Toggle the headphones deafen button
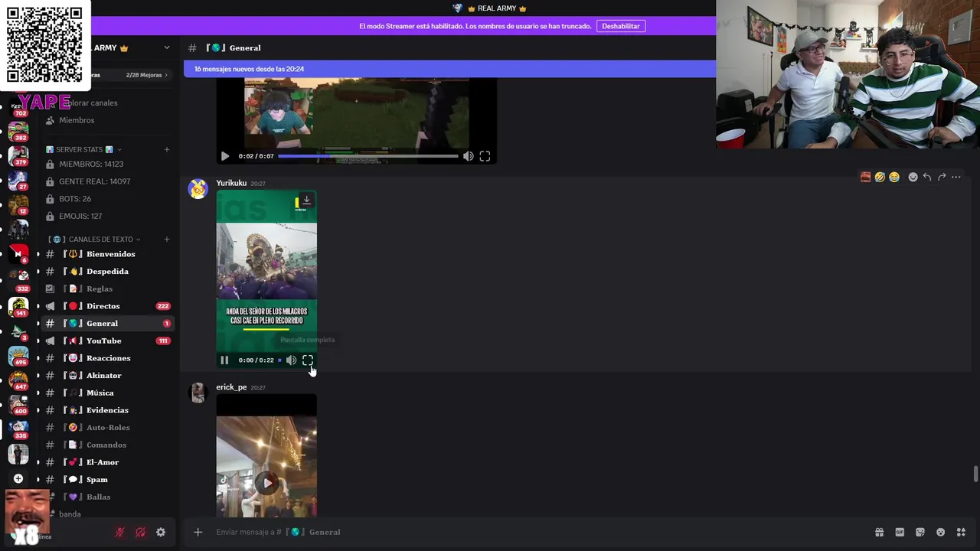Image resolution: width=980 pixels, height=551 pixels. click(140, 533)
